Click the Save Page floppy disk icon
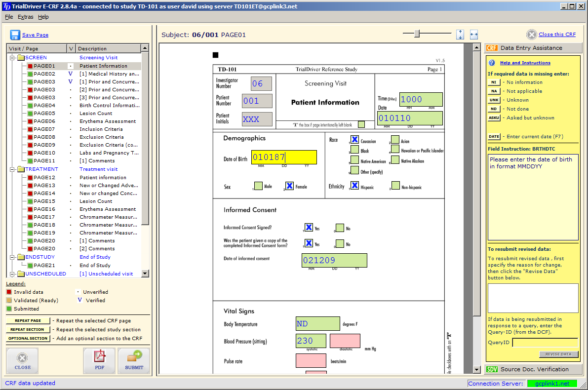Image resolution: width=588 pixels, height=390 pixels. coord(15,35)
